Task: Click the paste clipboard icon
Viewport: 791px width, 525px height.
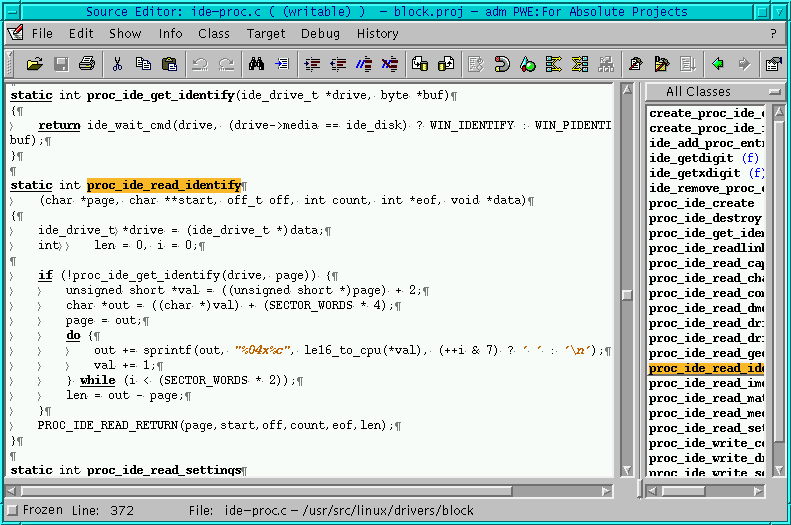Action: [170, 64]
